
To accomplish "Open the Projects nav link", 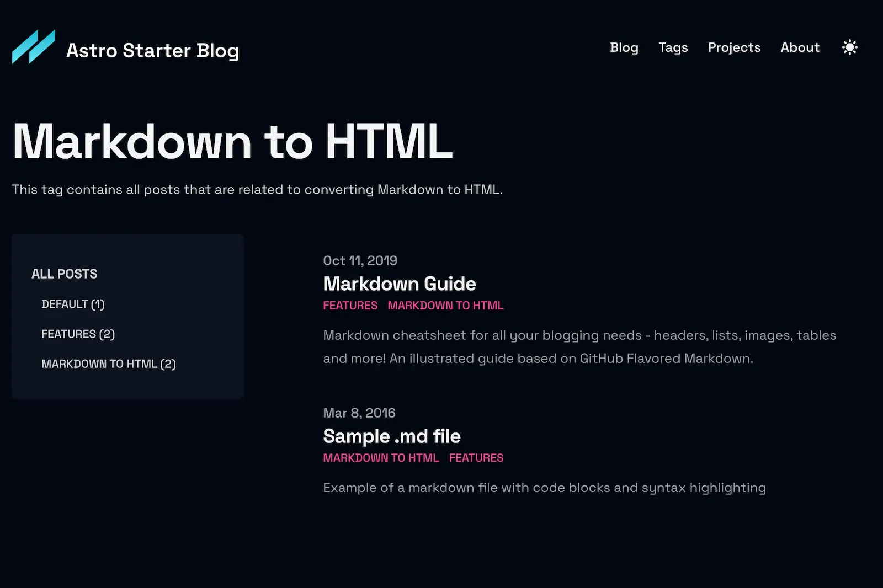I will coord(734,47).
